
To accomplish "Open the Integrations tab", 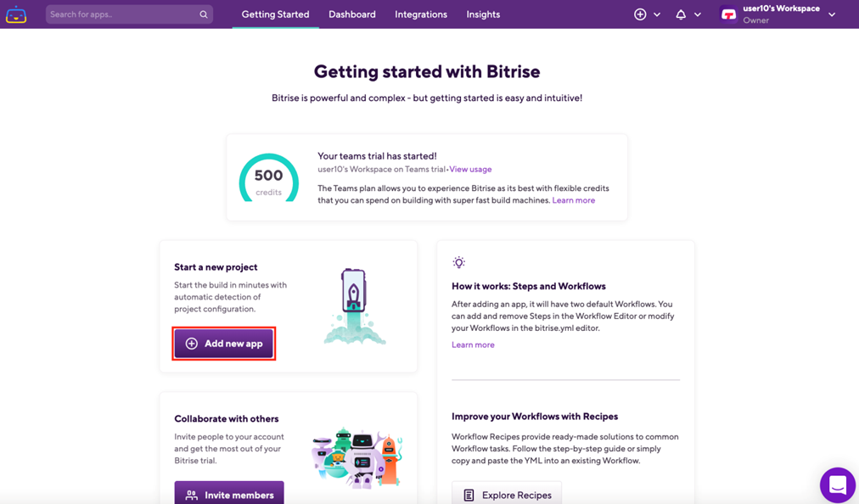I will tap(421, 14).
